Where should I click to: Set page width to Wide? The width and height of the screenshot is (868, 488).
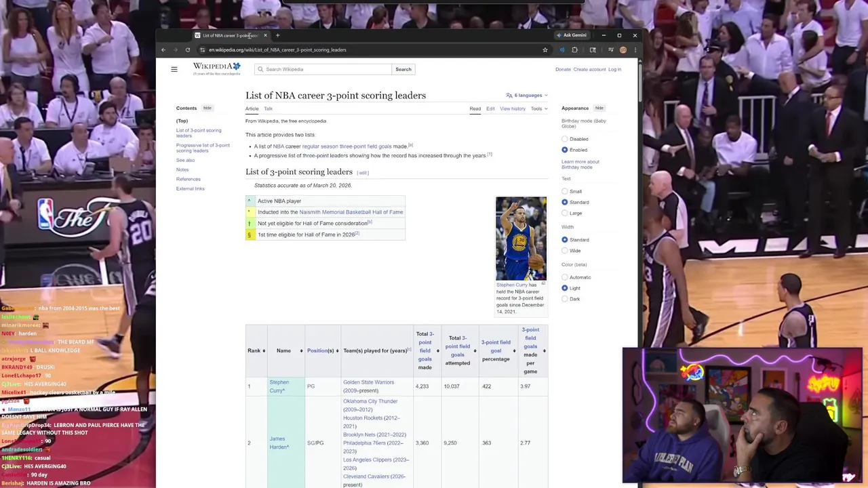pos(565,251)
